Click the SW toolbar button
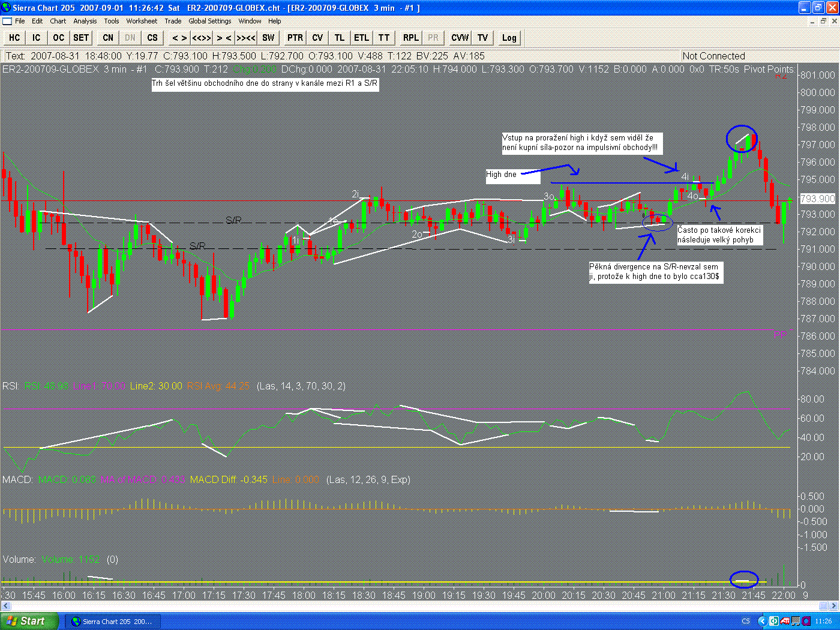 point(268,38)
